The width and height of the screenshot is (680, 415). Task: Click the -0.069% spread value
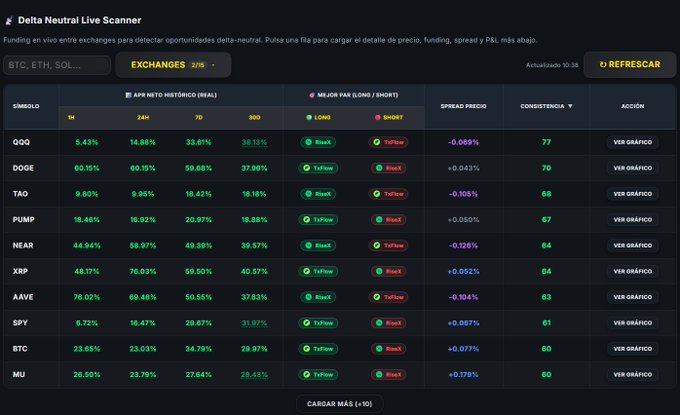pyautogui.click(x=463, y=142)
